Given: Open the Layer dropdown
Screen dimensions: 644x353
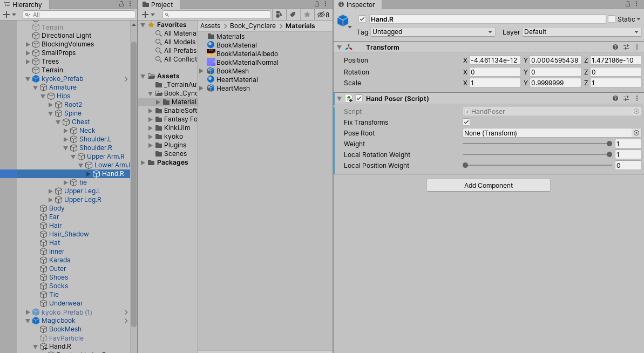Looking at the screenshot, I should click(x=581, y=32).
